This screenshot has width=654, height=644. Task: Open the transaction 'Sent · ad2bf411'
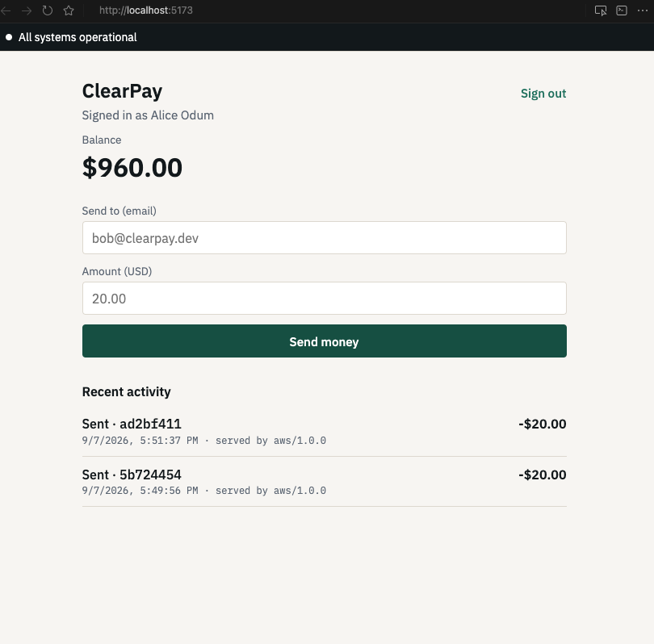coord(132,424)
